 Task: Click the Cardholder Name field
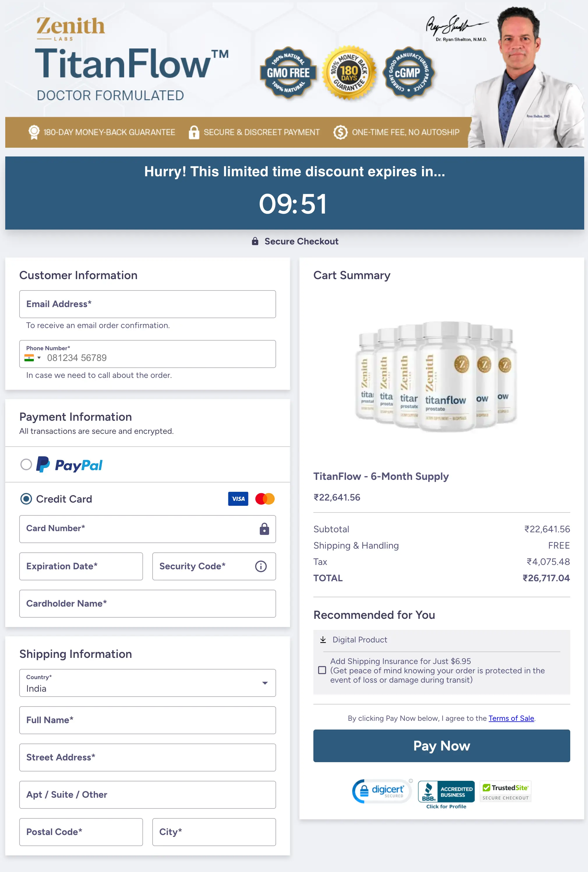147,603
